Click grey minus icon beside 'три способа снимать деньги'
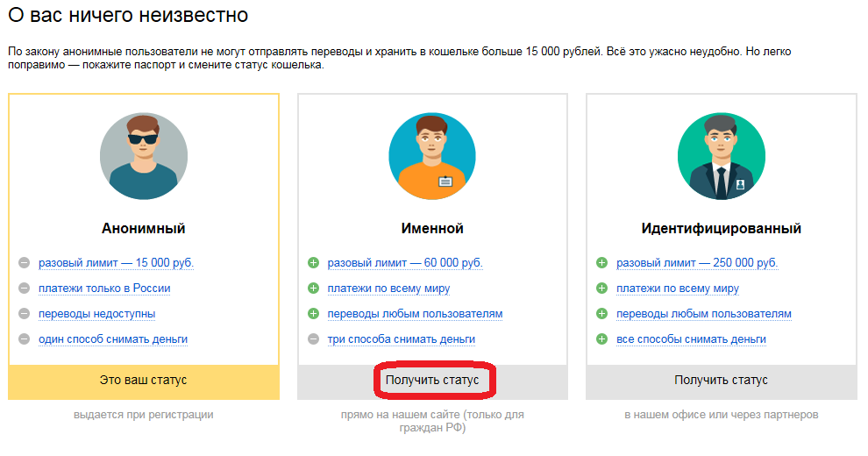This screenshot has height=456, width=868. (x=313, y=339)
